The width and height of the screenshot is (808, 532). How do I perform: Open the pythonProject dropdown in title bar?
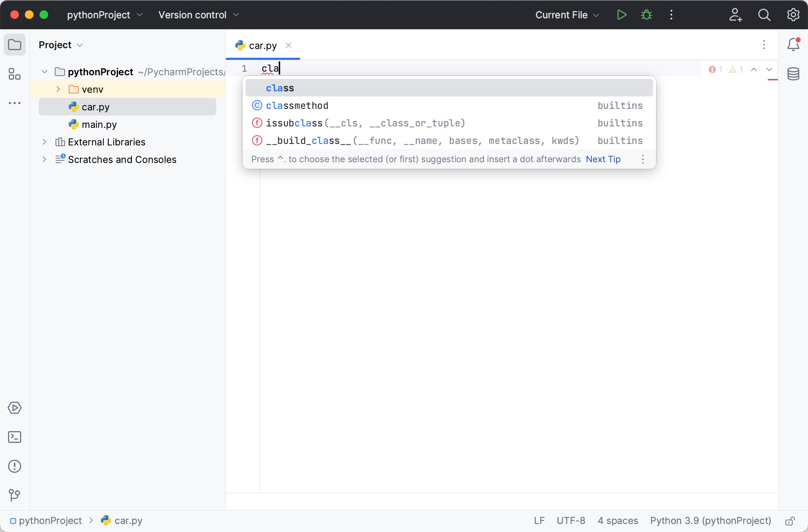point(104,15)
